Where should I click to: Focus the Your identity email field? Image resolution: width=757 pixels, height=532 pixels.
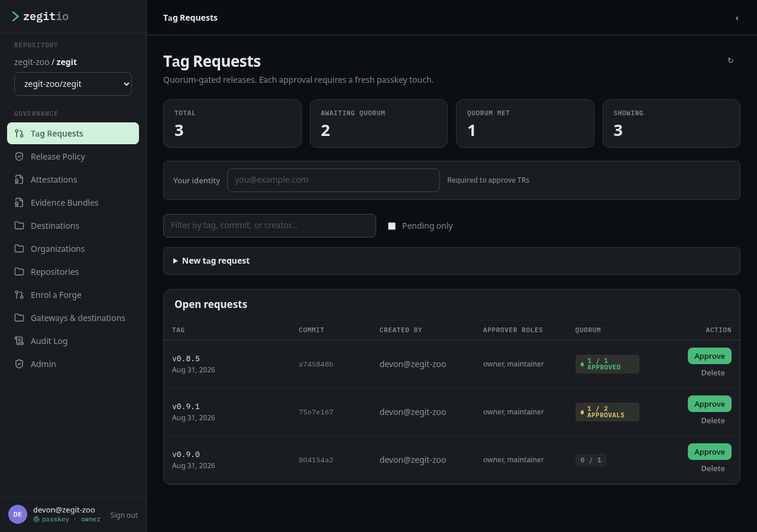click(334, 180)
